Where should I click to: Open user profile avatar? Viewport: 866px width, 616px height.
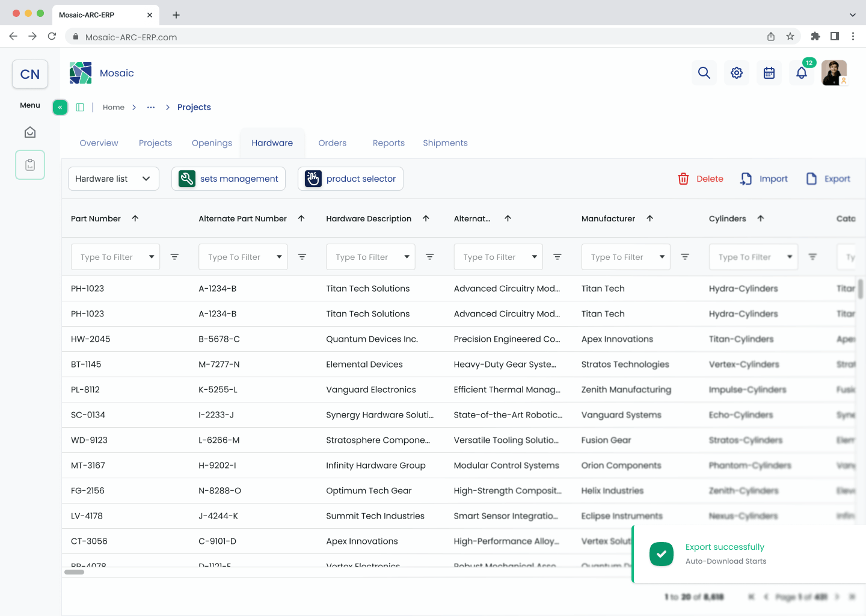pos(834,73)
